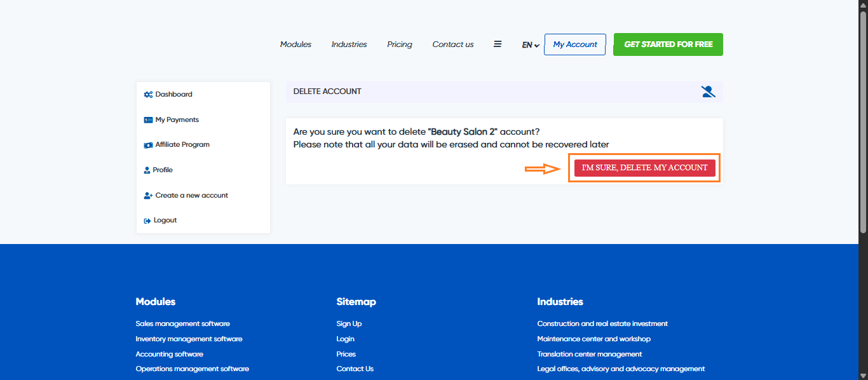Click the Affiliate Program money icon
Image resolution: width=868 pixels, height=380 pixels.
pos(148,145)
